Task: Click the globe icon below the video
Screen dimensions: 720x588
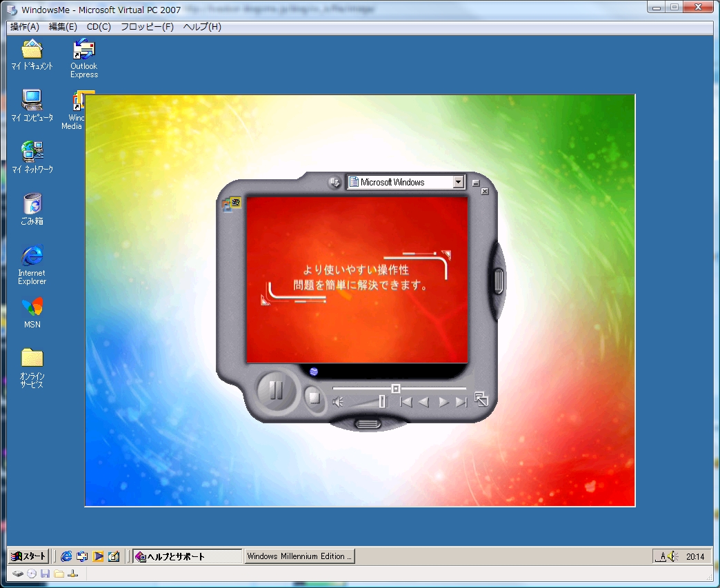Action: click(x=314, y=372)
